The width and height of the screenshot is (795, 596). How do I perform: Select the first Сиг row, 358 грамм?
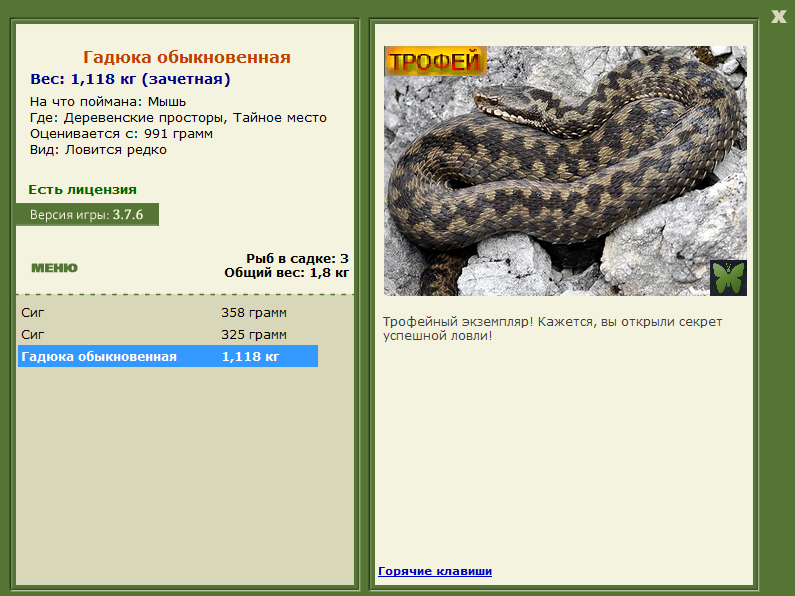tap(168, 313)
